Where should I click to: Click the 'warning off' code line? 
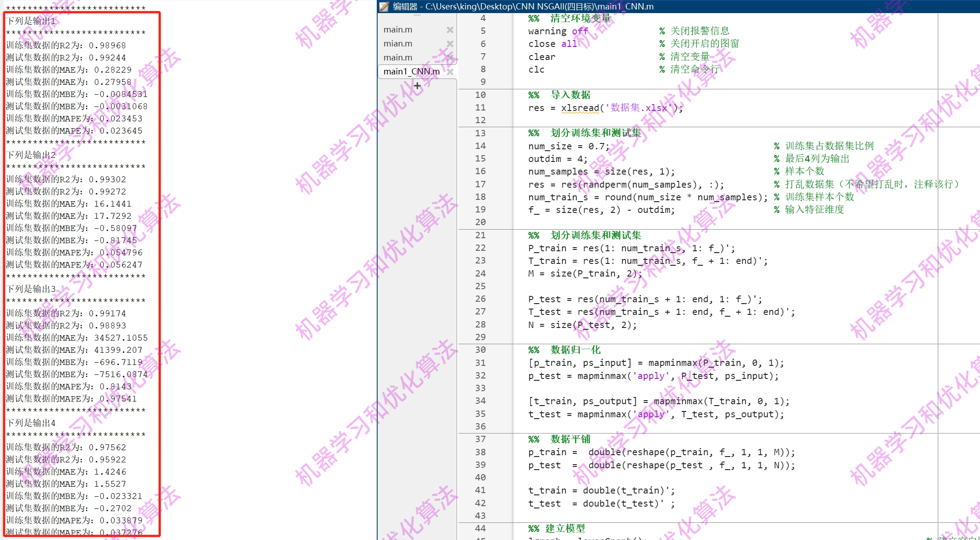point(558,31)
